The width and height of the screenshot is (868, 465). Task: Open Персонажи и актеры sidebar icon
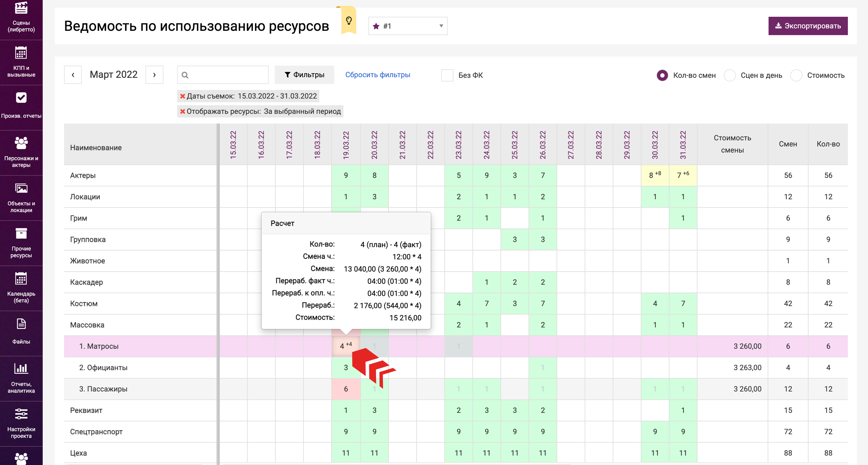(x=21, y=143)
